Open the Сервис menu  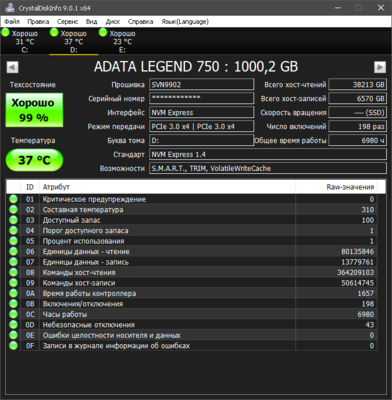tap(67, 22)
